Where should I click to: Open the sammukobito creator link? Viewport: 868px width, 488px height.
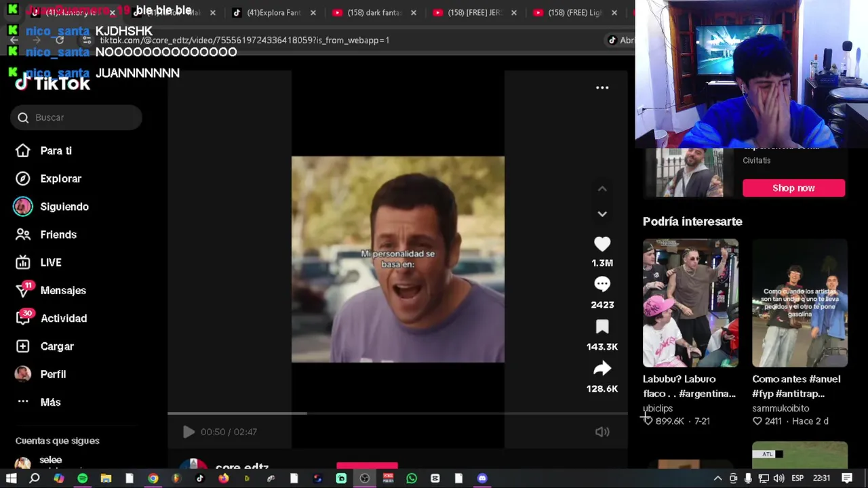pos(781,409)
